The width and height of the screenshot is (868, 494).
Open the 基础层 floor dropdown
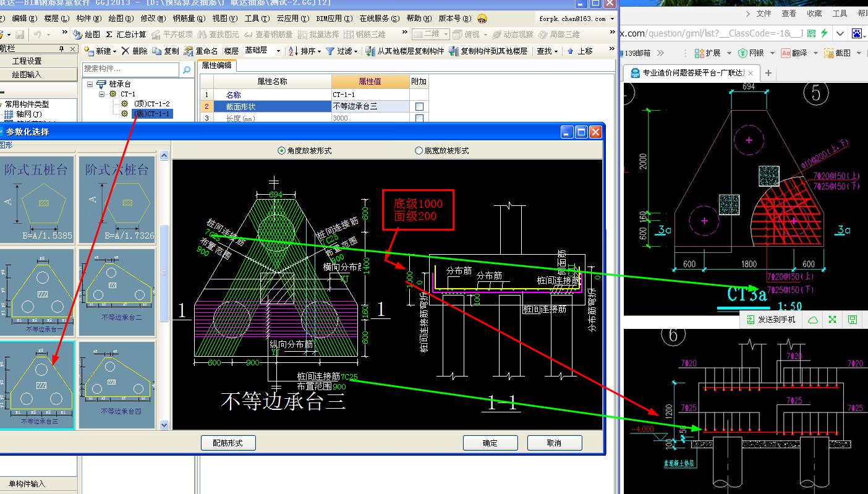tap(278, 51)
